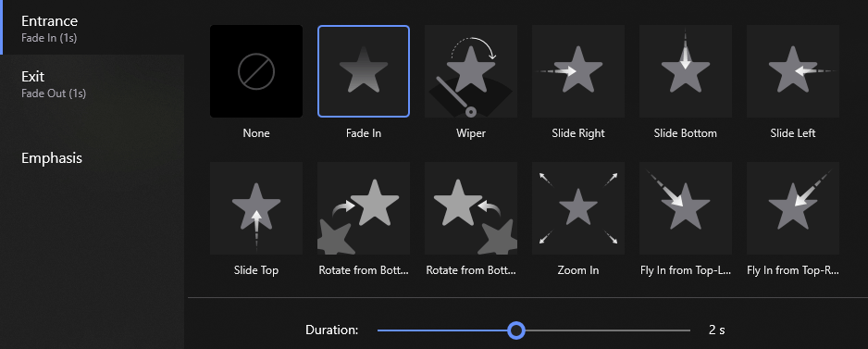This screenshot has height=349, width=868.
Task: Select the None animation option
Action: pos(256,71)
